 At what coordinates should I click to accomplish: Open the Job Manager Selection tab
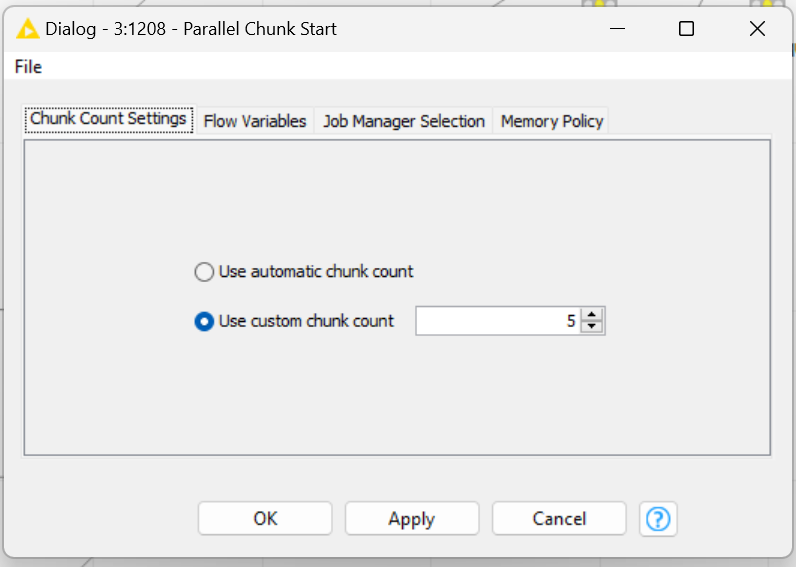[403, 121]
